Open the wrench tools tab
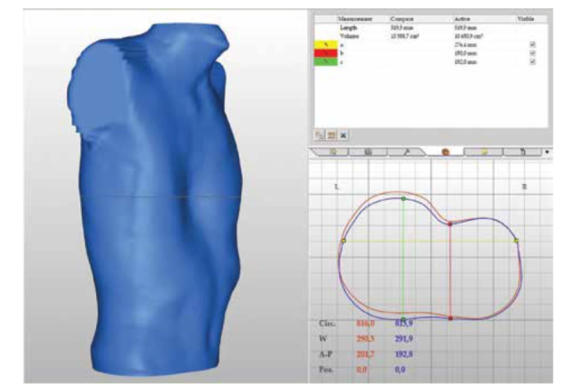Image resolution: width=588 pixels, height=389 pixels. (407, 152)
